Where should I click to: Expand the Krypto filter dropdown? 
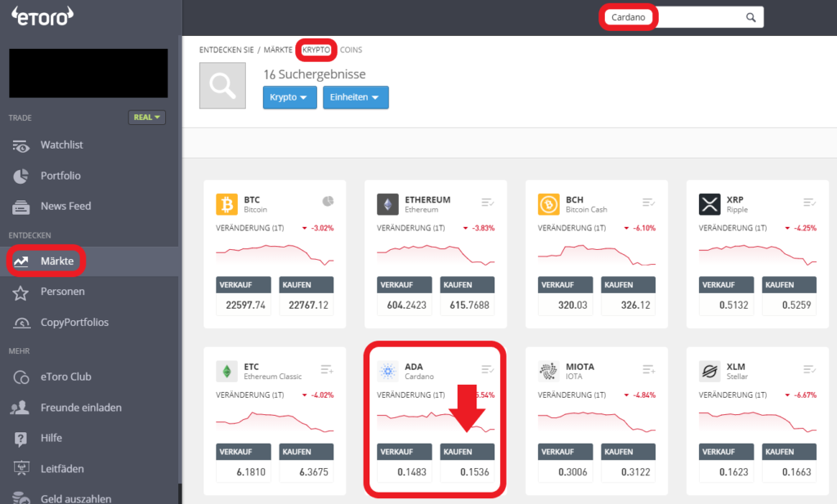click(x=289, y=97)
